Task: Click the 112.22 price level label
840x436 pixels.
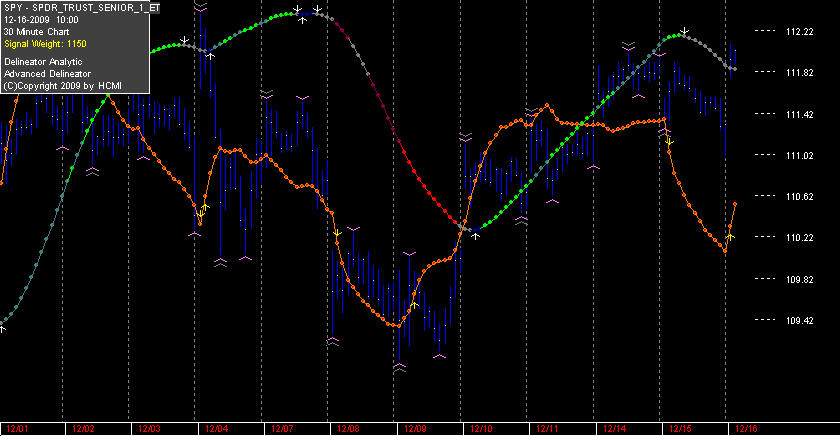Action: pyautogui.click(x=799, y=32)
